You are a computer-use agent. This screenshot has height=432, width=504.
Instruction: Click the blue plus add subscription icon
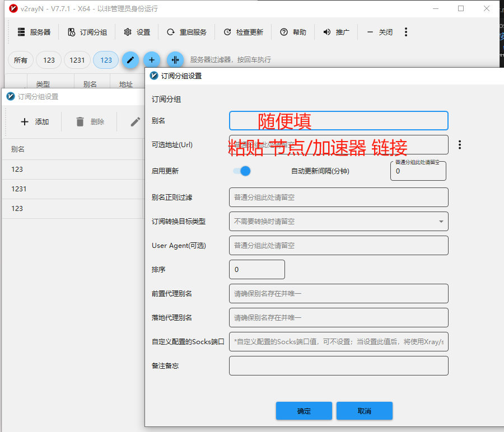[151, 60]
